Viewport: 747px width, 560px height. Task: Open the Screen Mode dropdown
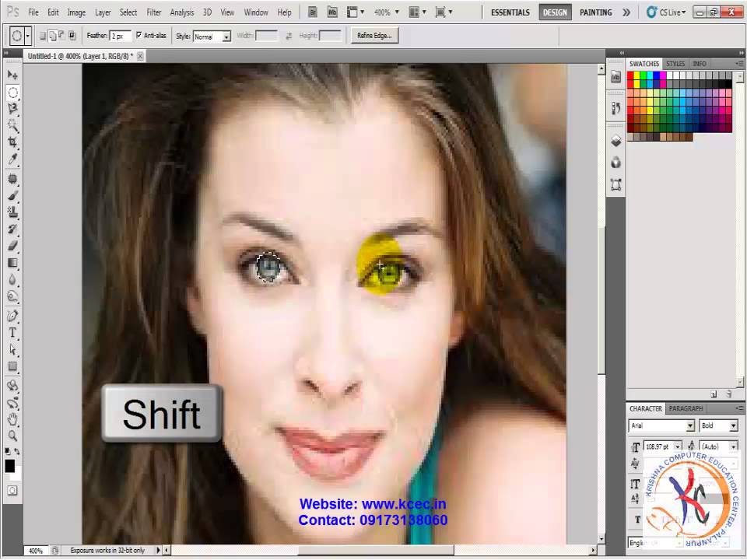click(444, 12)
